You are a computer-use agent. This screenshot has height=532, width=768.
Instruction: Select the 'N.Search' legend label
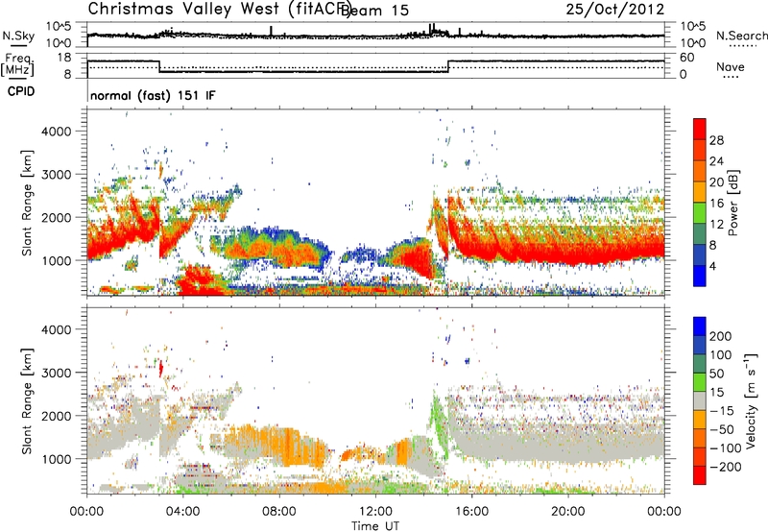click(741, 36)
